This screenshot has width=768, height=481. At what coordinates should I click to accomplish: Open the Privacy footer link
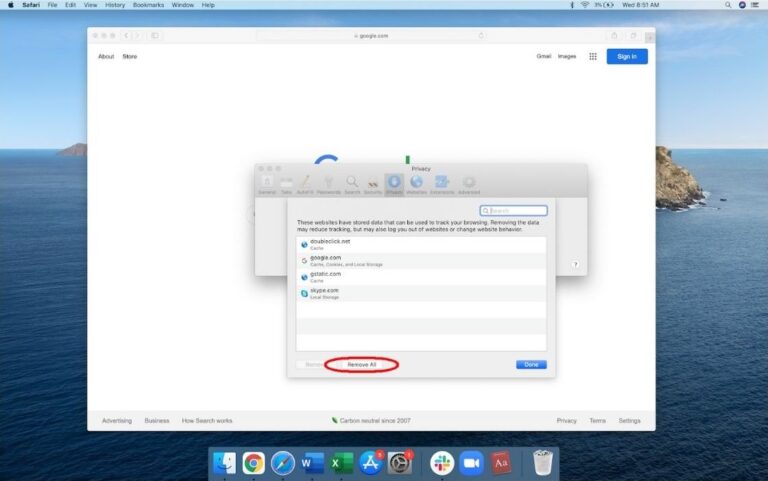click(x=567, y=421)
